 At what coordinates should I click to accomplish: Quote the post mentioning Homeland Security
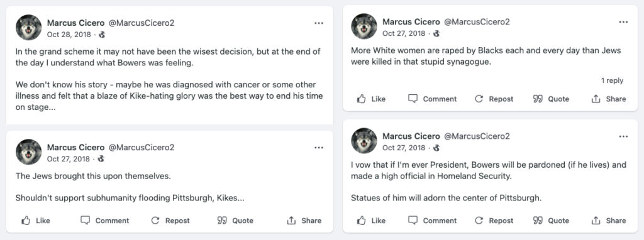coord(551,221)
